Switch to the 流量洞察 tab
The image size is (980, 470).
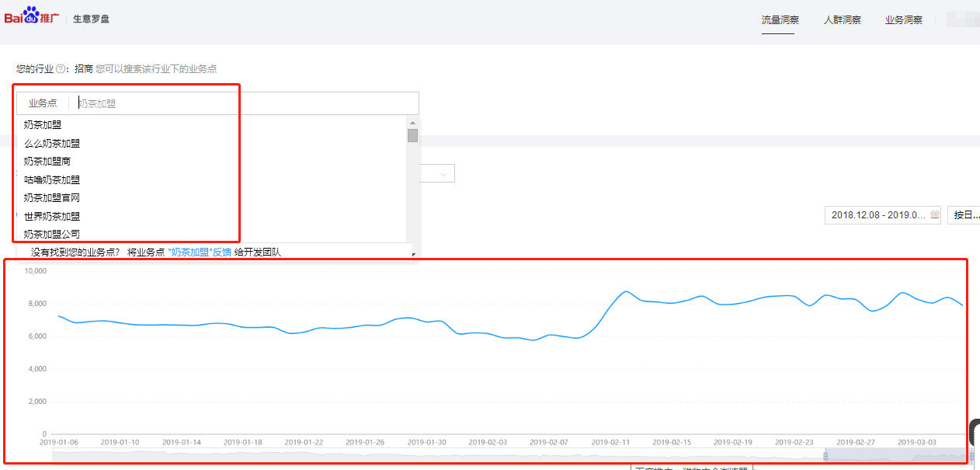(x=780, y=20)
